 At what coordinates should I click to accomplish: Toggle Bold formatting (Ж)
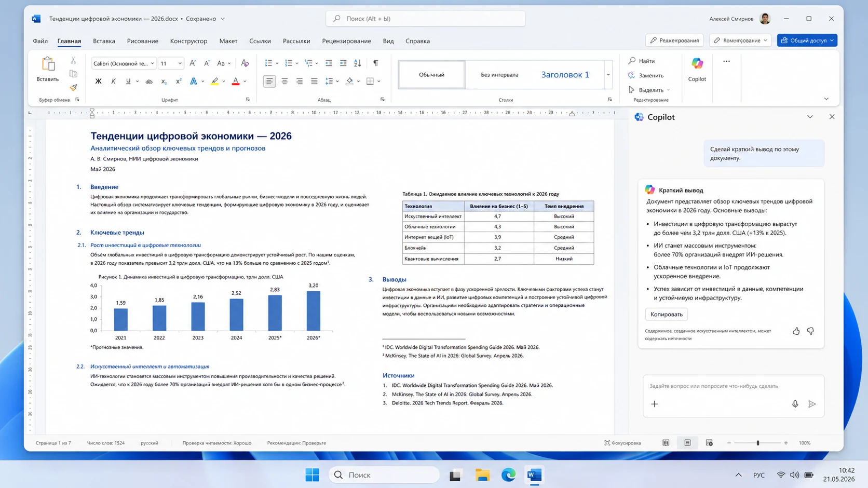98,82
